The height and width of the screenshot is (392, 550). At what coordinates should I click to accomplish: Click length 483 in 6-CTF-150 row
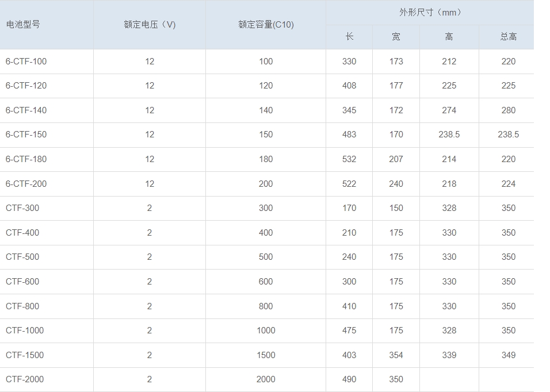pos(349,134)
